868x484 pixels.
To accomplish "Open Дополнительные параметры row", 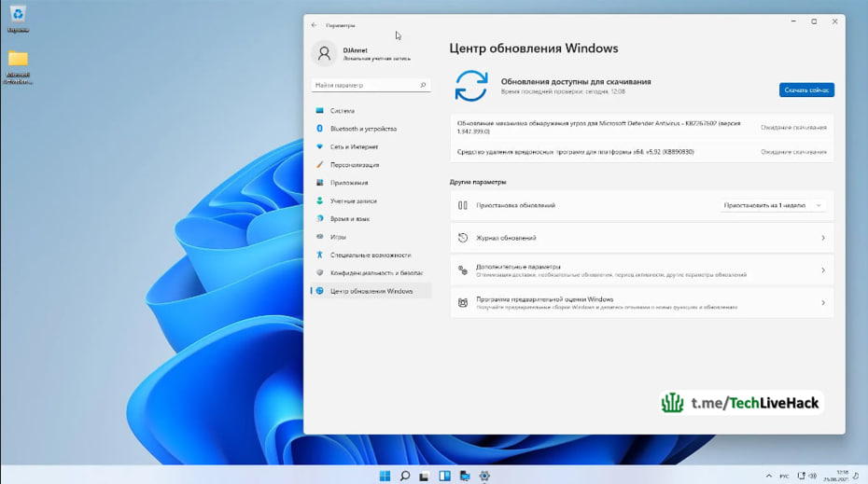I will tap(642, 270).
